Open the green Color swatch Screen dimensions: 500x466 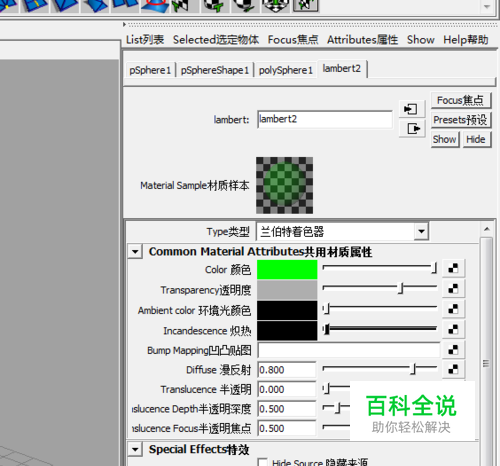click(287, 269)
